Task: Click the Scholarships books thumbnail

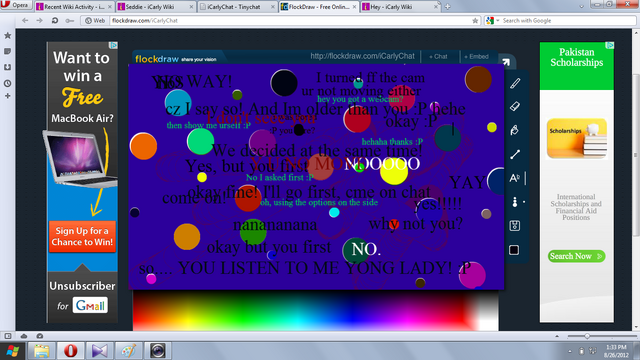Action: pyautogui.click(x=576, y=138)
